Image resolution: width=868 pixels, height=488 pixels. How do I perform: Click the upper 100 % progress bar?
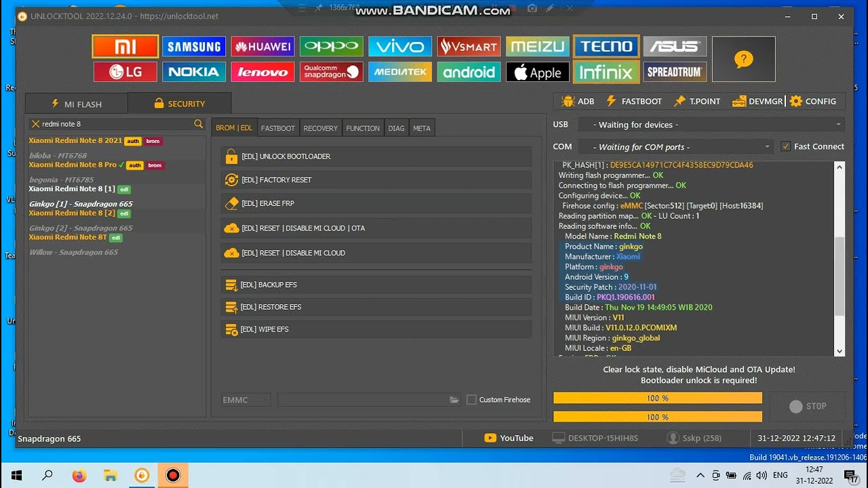coord(657,399)
